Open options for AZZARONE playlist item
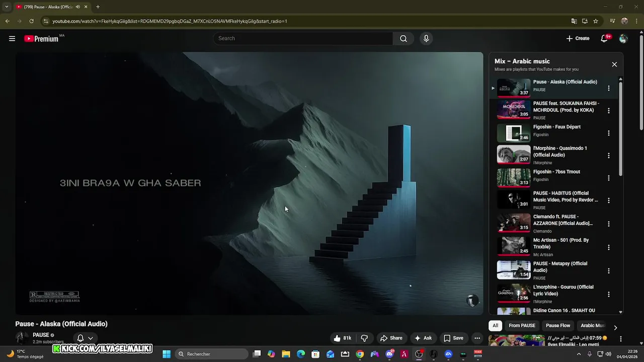 pyautogui.click(x=609, y=224)
